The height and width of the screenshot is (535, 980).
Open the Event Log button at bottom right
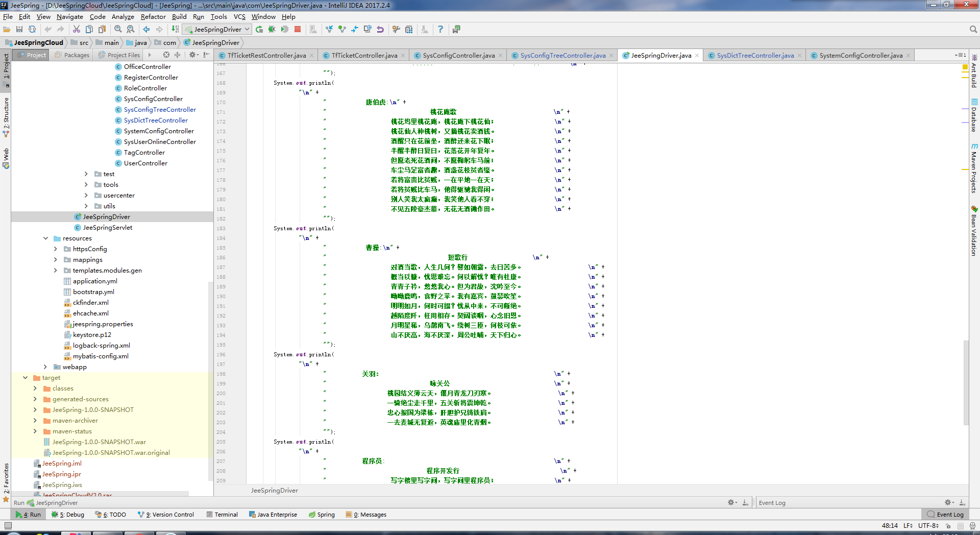(945, 515)
